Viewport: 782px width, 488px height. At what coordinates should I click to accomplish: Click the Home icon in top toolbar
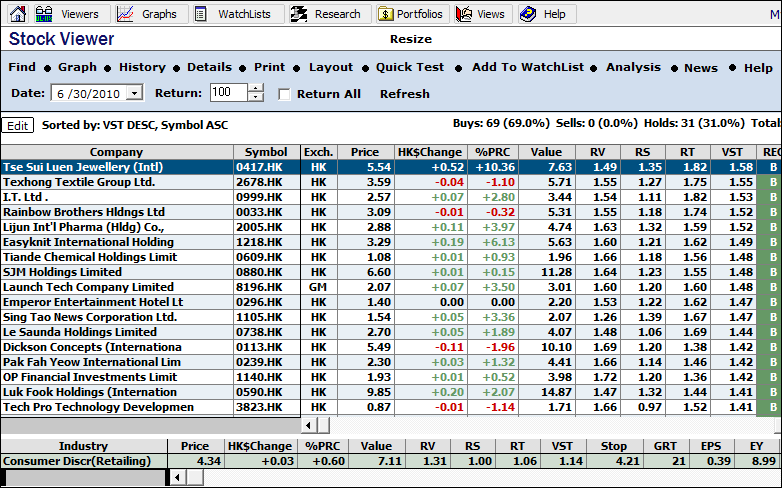pos(17,14)
